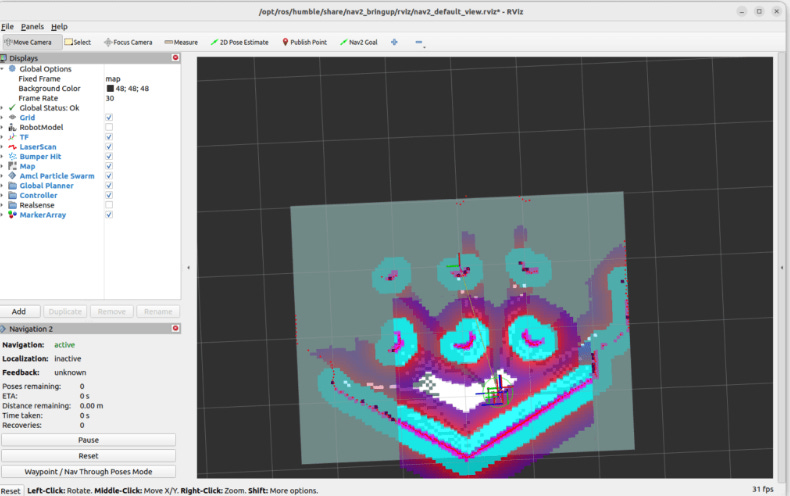Select the Move Camera tool
This screenshot has height=496, width=790.
[32, 42]
